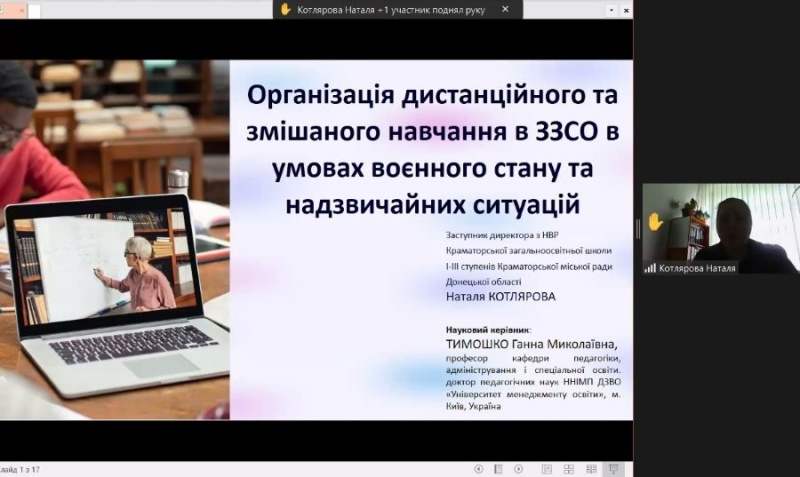Image resolution: width=800 pixels, height=477 pixels.
Task: Switch to Normal view icon
Action: coord(546,468)
